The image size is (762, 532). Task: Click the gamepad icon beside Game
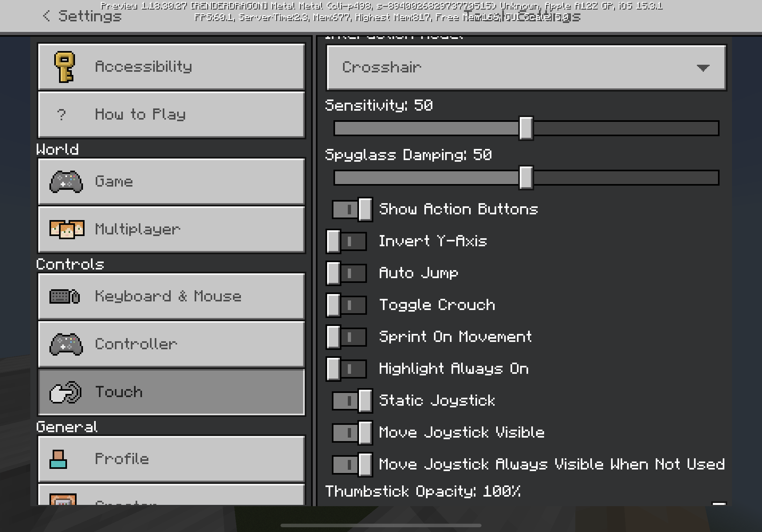coord(66,181)
